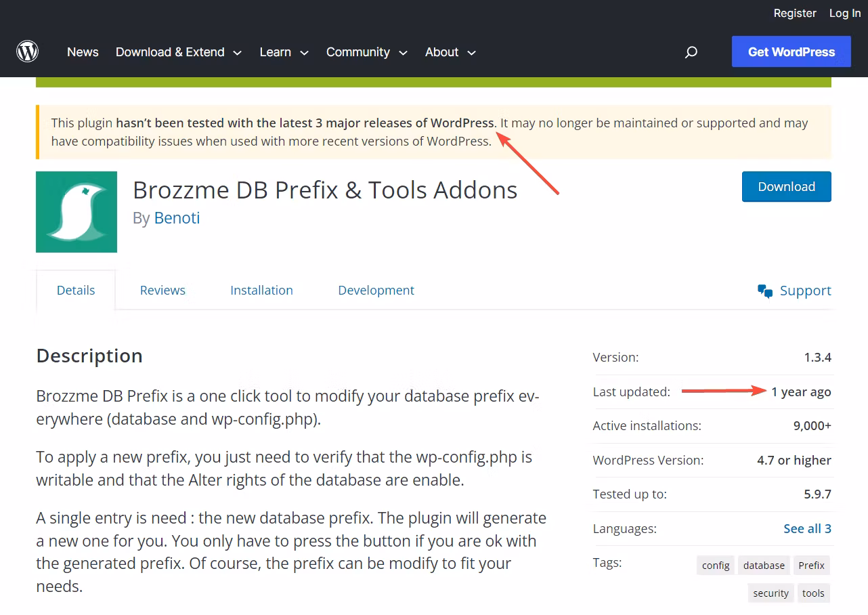Click the Brozzme plugin bird icon
The height and width of the screenshot is (615, 868).
76,211
